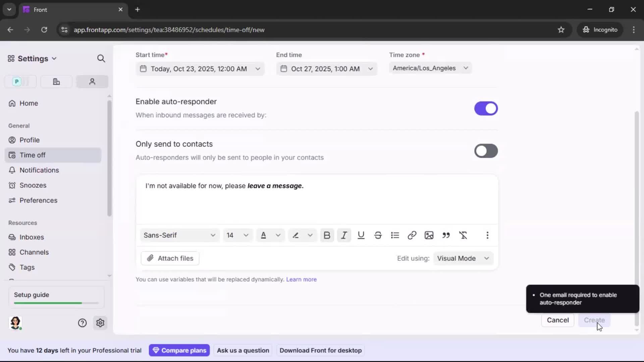Open the Notifications settings section
This screenshot has width=644, height=362.
(x=38, y=170)
